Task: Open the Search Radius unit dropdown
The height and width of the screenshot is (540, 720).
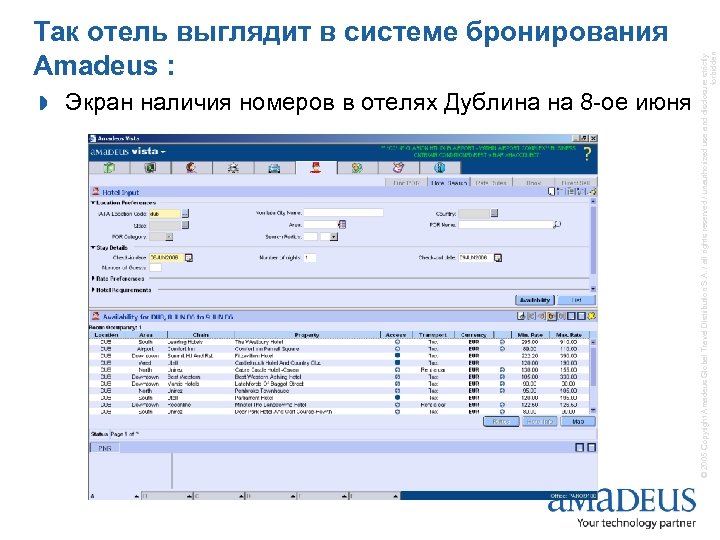Action: (334, 236)
